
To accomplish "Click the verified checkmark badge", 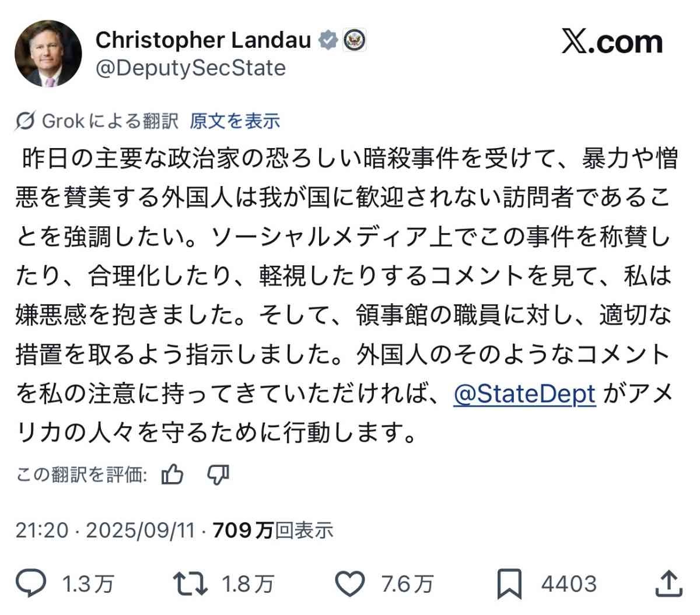I will click(x=328, y=40).
